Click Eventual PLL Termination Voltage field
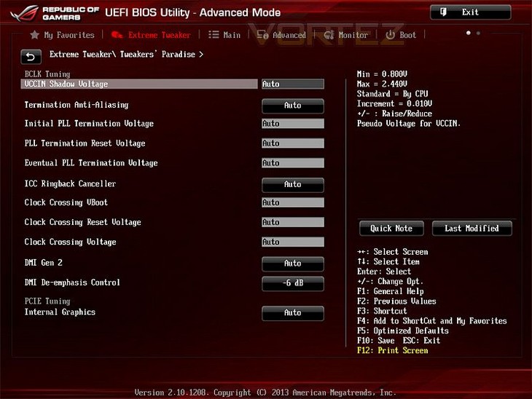 pos(293,162)
